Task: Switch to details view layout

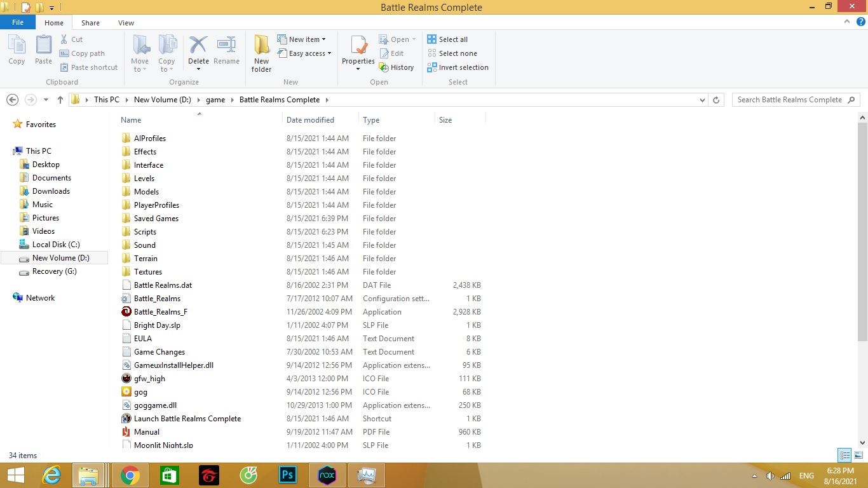Action: 844,455
